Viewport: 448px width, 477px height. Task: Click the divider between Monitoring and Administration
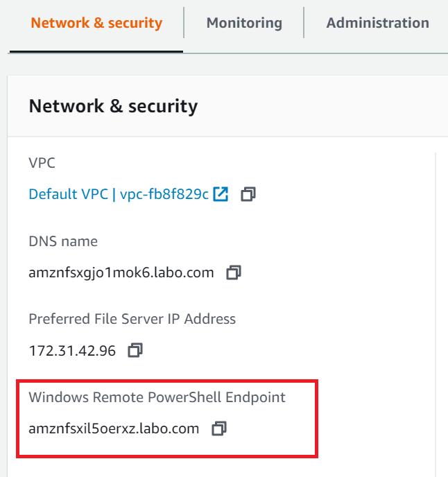[304, 23]
